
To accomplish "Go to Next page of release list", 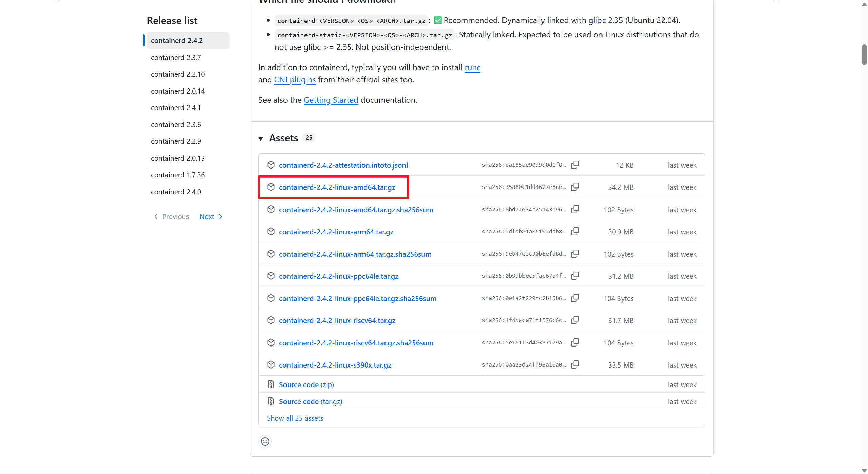I will 211,216.
